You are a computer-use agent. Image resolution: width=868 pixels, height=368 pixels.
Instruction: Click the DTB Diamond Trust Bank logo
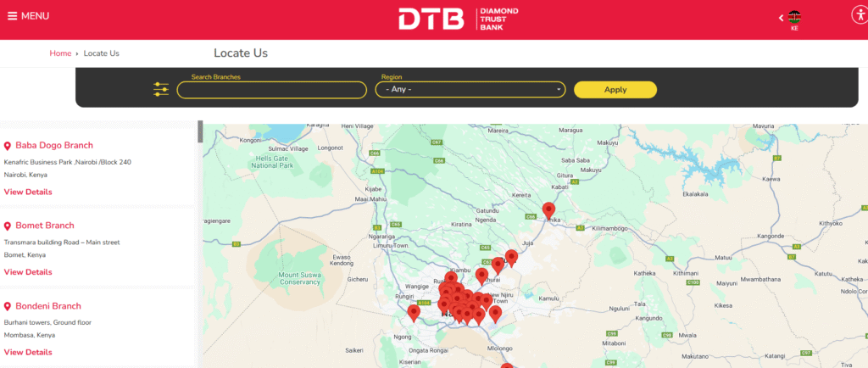coord(459,19)
